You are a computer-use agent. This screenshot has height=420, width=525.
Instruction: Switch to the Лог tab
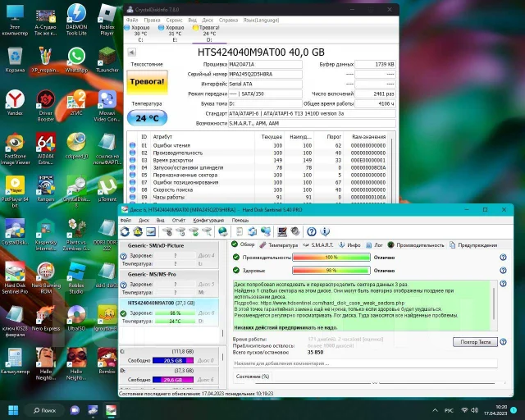point(374,244)
